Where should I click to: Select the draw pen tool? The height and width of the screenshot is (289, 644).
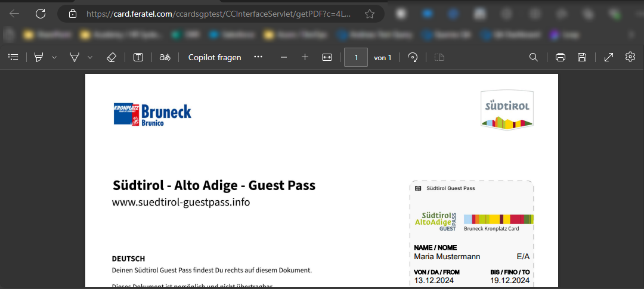click(x=75, y=57)
